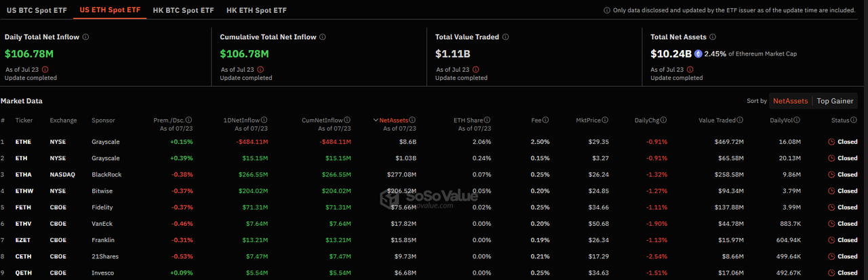Click red alert icon under Cumulative Total Net Inflow
This screenshot has height=280, width=868.
coord(261,69)
